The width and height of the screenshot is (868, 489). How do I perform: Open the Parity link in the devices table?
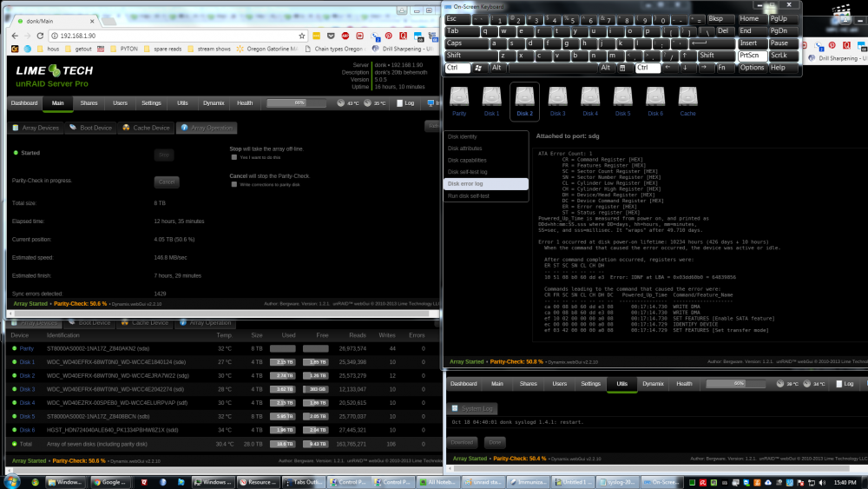click(x=27, y=349)
